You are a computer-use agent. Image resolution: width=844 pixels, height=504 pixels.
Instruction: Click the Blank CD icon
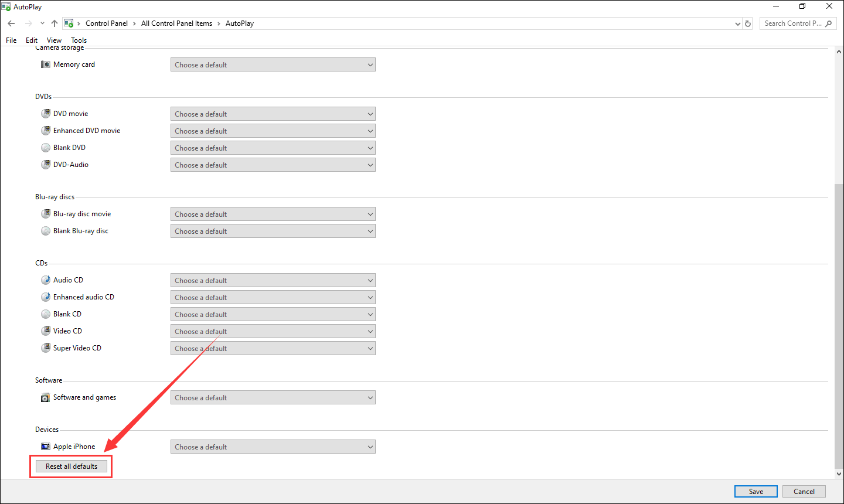click(x=45, y=314)
